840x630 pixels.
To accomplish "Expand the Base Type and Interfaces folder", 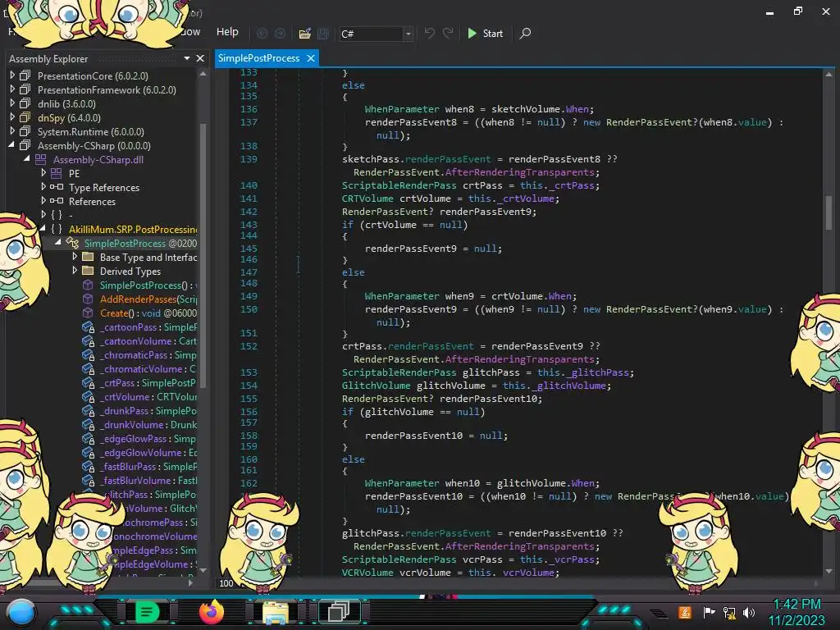I will [x=75, y=257].
